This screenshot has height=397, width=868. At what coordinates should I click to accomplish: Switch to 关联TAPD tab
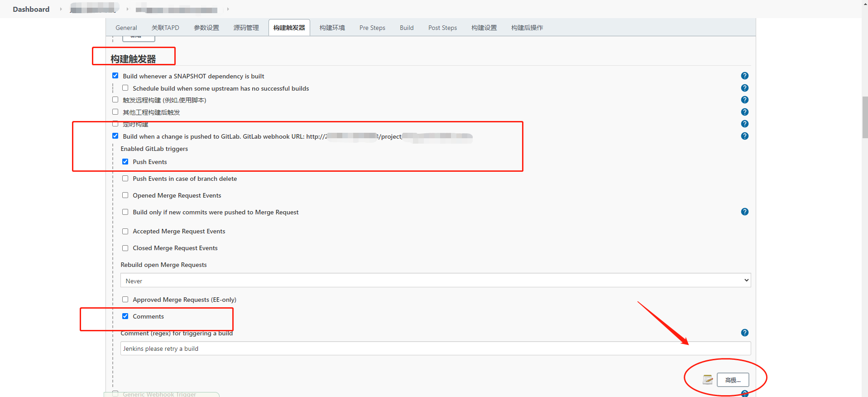tap(165, 28)
